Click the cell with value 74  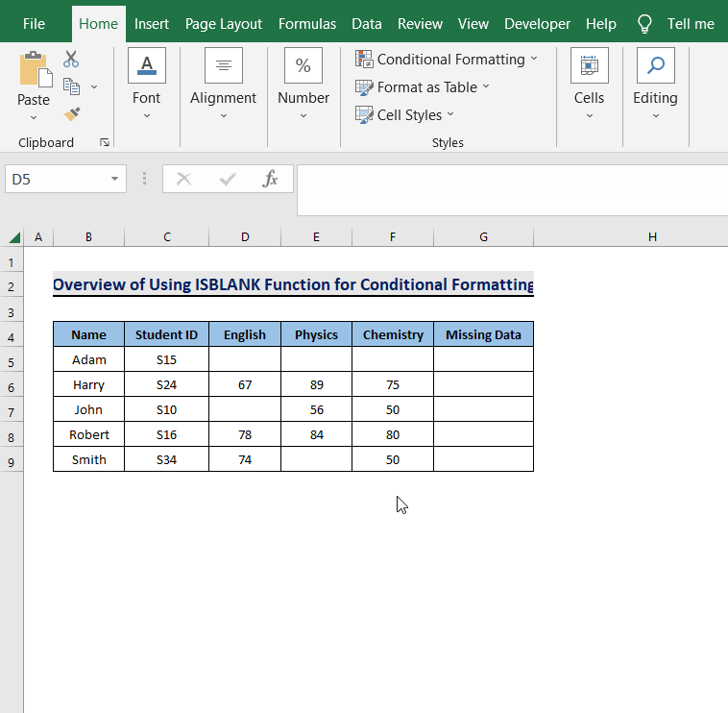(x=245, y=460)
